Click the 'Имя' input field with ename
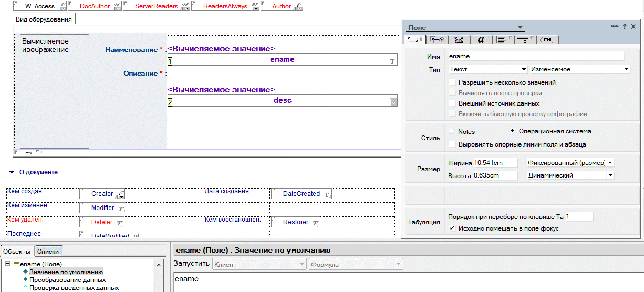The image size is (644, 292). pyautogui.click(x=535, y=56)
